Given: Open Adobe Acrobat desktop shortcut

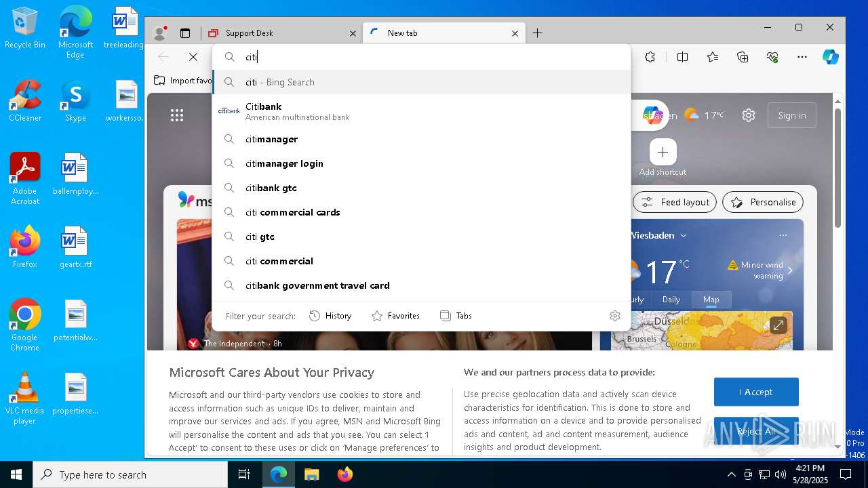Looking at the screenshot, I should click(x=25, y=179).
